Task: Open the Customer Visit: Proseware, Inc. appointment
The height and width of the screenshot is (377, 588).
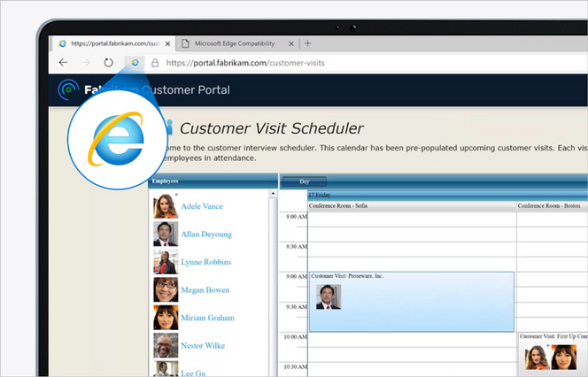Action: point(412,302)
